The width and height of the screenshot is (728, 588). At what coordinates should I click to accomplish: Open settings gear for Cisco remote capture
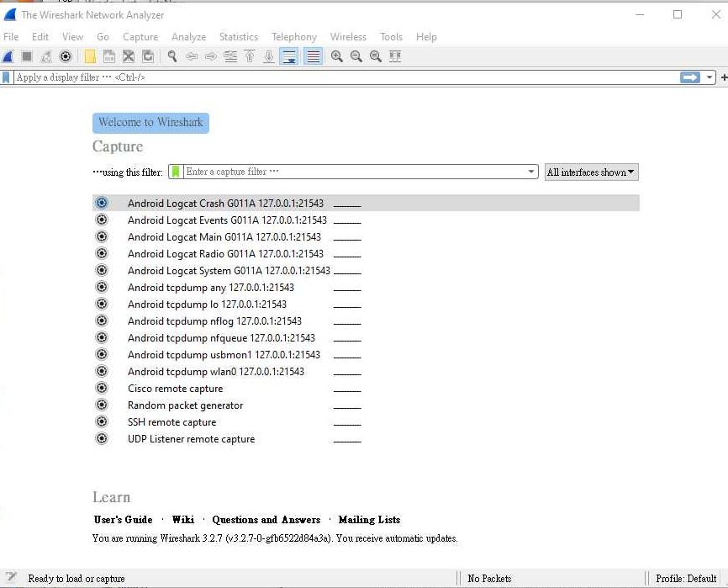pyautogui.click(x=101, y=388)
